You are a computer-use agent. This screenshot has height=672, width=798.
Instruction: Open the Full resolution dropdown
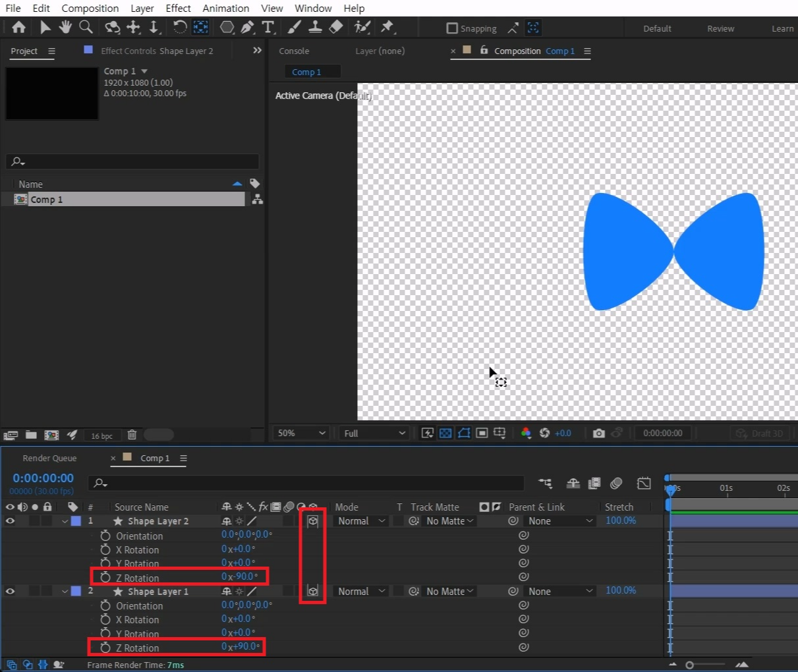[x=374, y=433]
